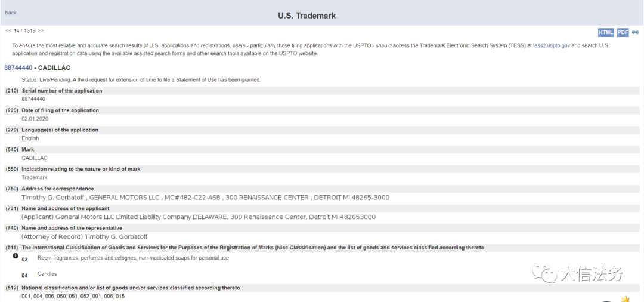This screenshot has height=302, width=644.
Task: Click the record counter 14 / 1319
Action: click(x=24, y=30)
